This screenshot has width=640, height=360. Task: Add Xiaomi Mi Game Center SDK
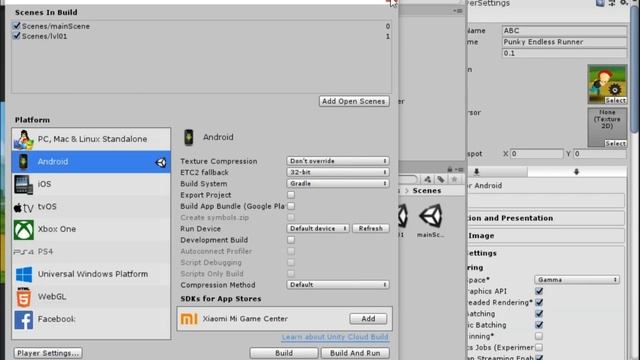click(368, 319)
